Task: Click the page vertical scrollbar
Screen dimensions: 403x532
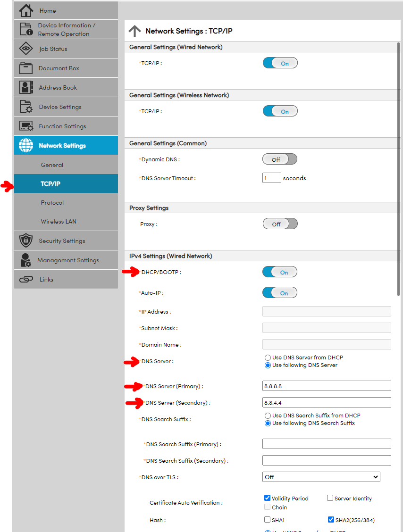Action: tap(399, 169)
